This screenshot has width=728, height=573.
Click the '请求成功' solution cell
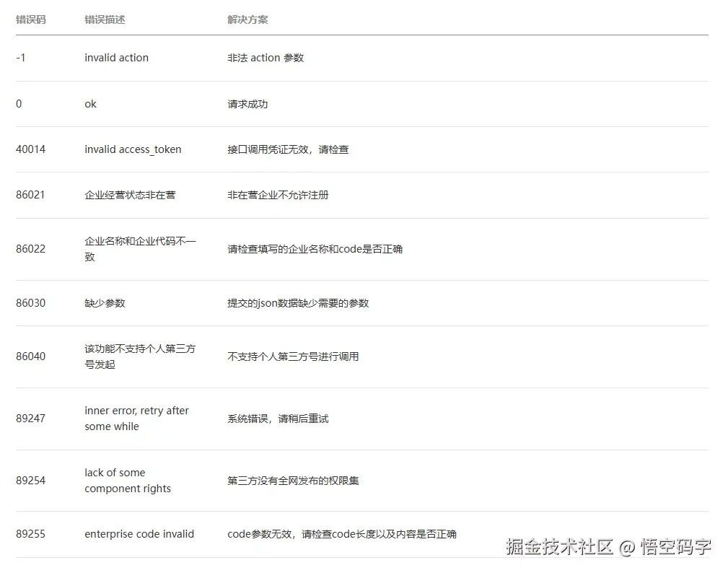pyautogui.click(x=247, y=103)
